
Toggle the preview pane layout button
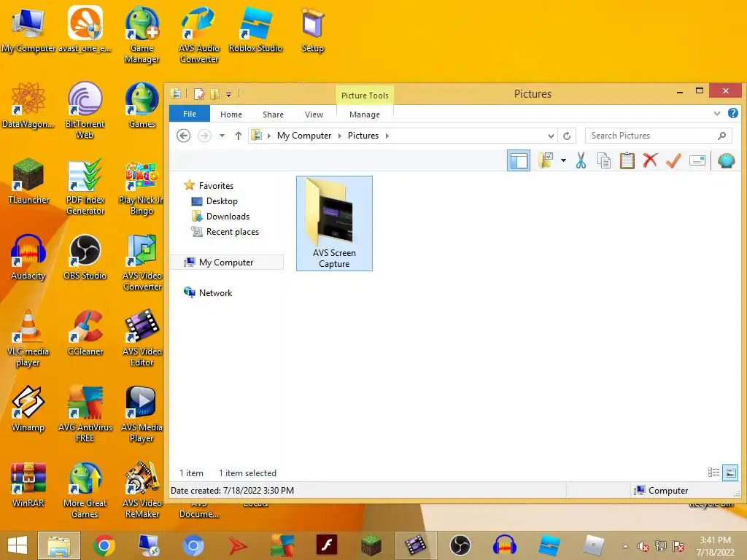[x=519, y=160]
